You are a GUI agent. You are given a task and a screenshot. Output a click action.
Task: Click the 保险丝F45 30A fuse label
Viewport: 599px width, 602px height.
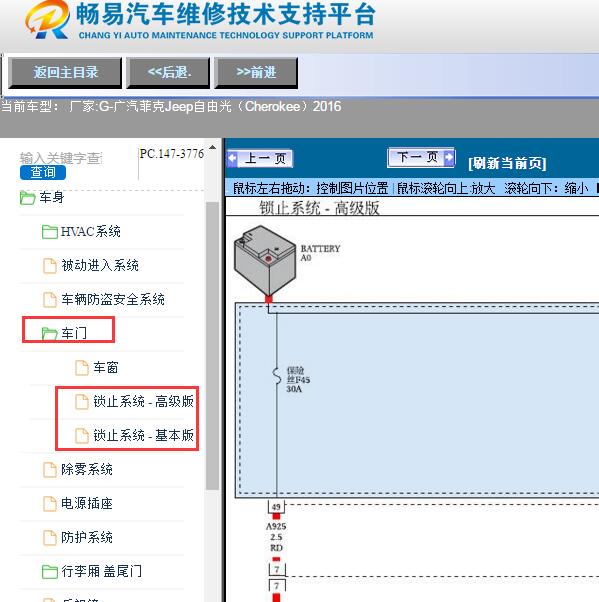298,380
